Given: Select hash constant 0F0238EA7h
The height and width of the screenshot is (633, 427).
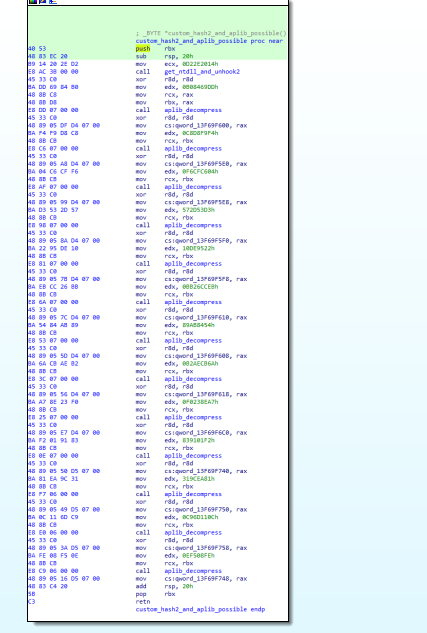Looking at the screenshot, I should pyautogui.click(x=200, y=402).
